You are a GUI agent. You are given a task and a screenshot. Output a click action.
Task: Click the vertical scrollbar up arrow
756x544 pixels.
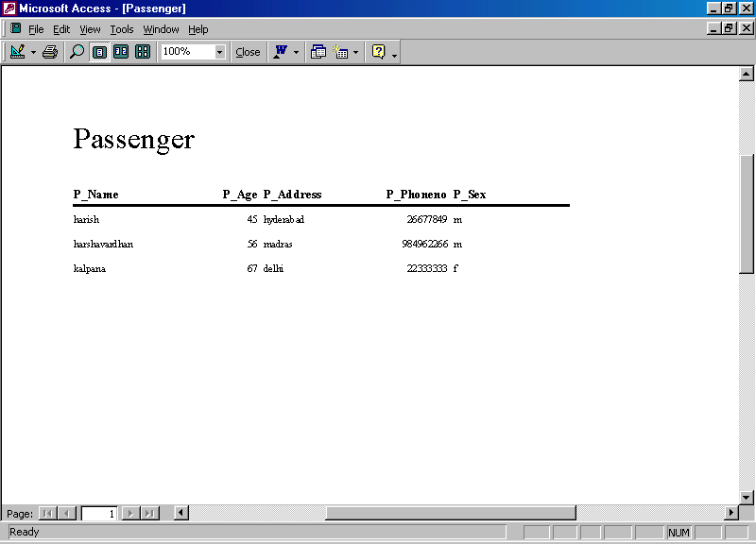point(746,74)
